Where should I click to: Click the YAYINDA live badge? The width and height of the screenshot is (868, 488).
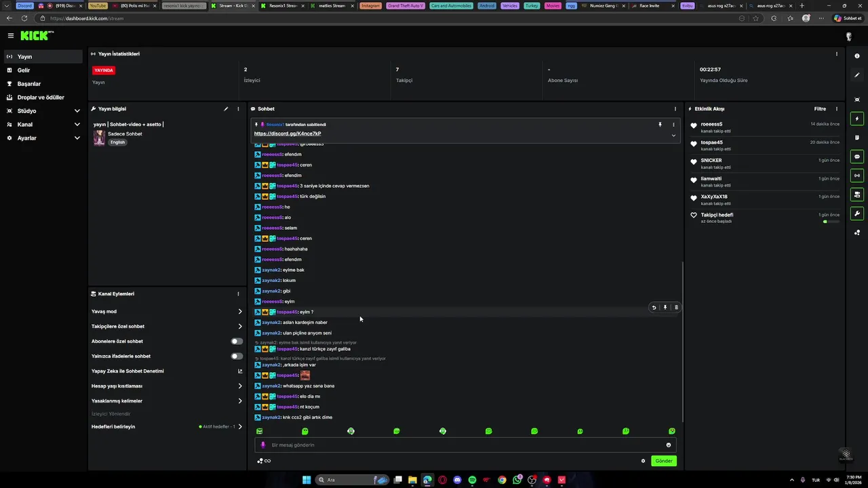point(104,70)
